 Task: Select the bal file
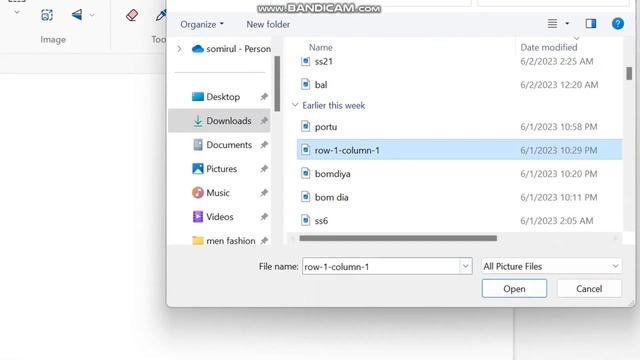point(459,84)
